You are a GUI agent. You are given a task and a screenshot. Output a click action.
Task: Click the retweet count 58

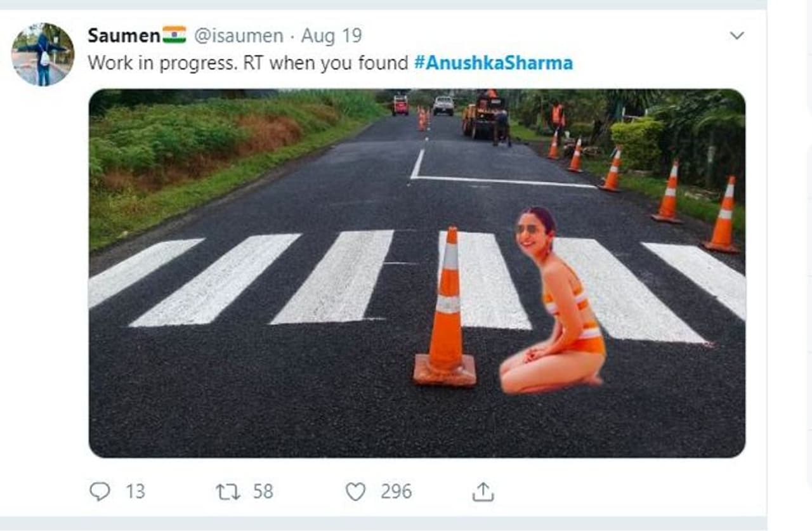tap(263, 492)
